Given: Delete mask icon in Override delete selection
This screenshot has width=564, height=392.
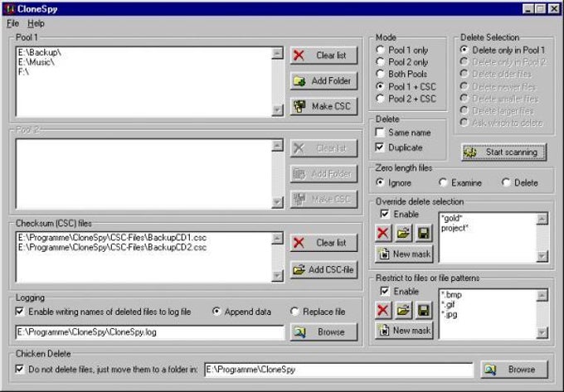Looking at the screenshot, I should click(x=383, y=233).
